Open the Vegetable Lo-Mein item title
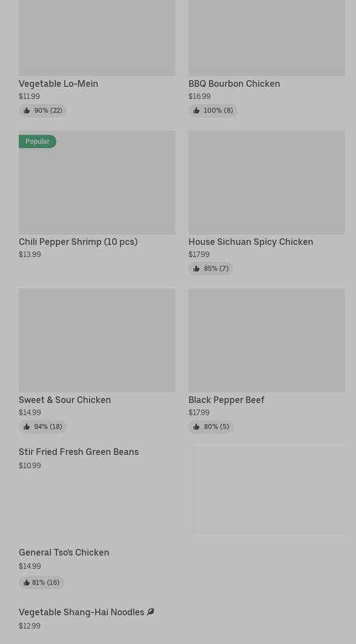356x644 pixels. click(59, 83)
